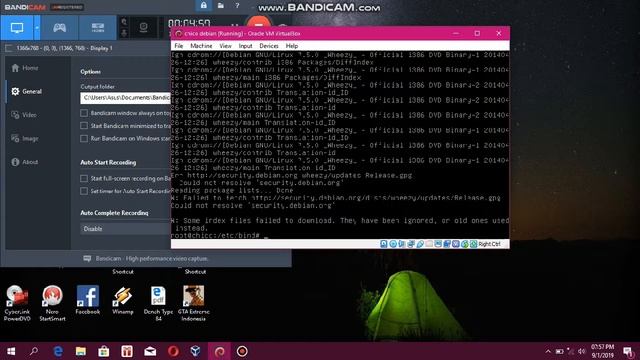This screenshot has height=360, width=640.
Task: Click VirtualBox mouse integration status icon
Action: (465, 244)
